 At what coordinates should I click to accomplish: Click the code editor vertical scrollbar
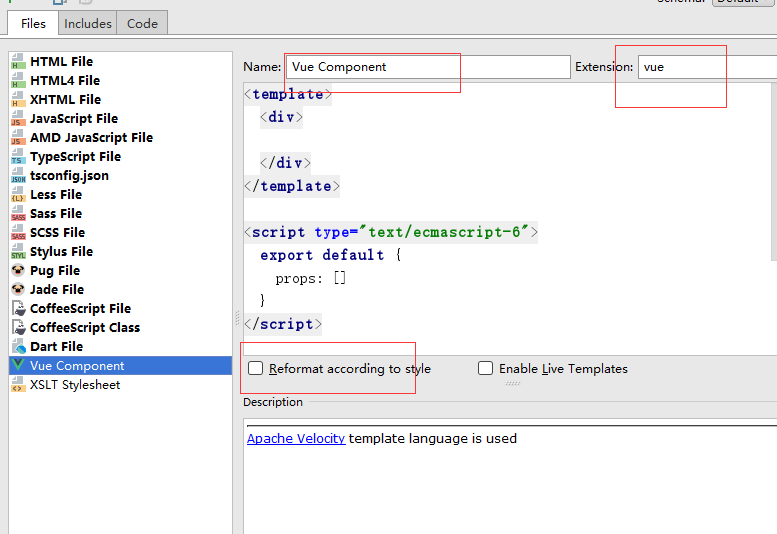click(x=774, y=171)
